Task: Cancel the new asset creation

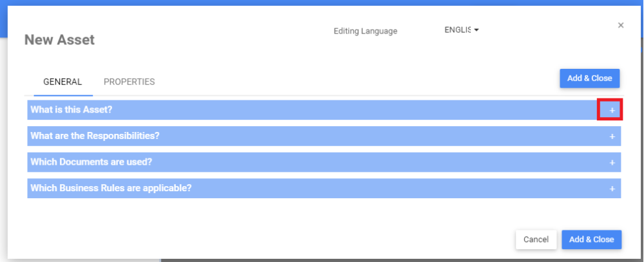Action: coord(536,239)
